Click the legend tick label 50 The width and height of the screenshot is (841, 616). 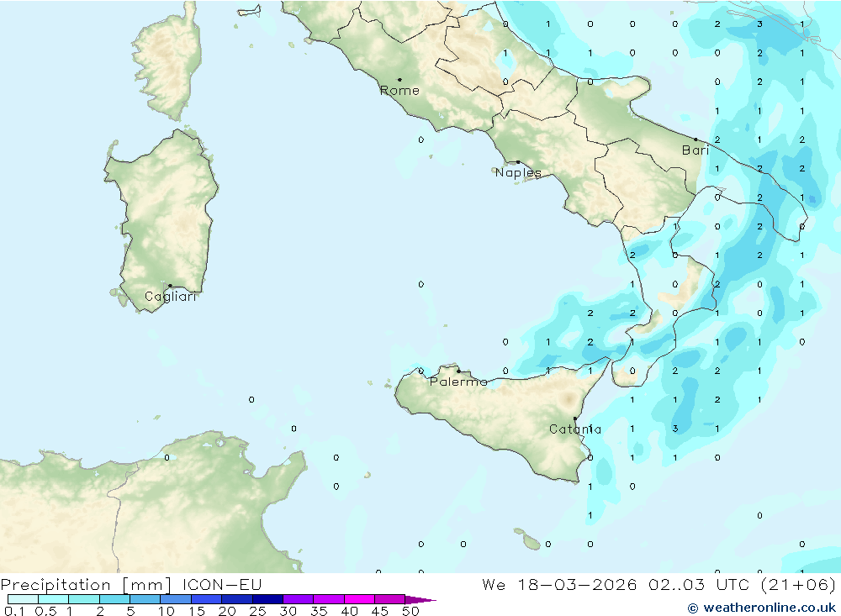(410, 611)
